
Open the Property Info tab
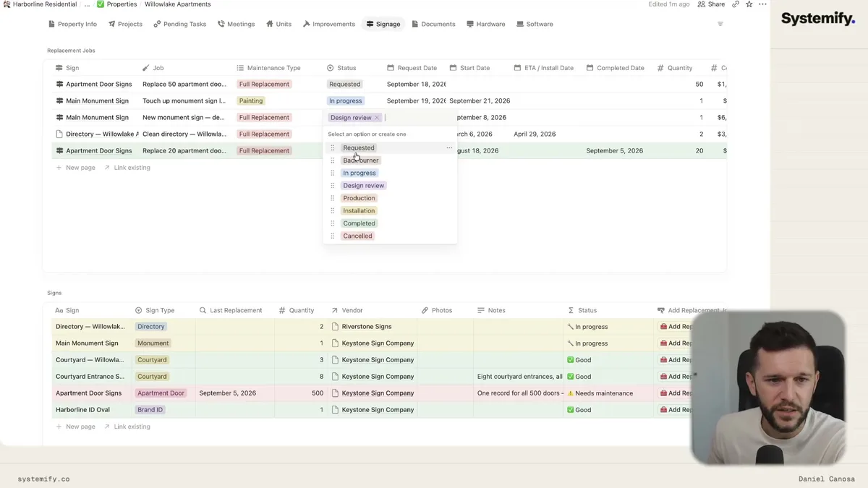pos(72,24)
